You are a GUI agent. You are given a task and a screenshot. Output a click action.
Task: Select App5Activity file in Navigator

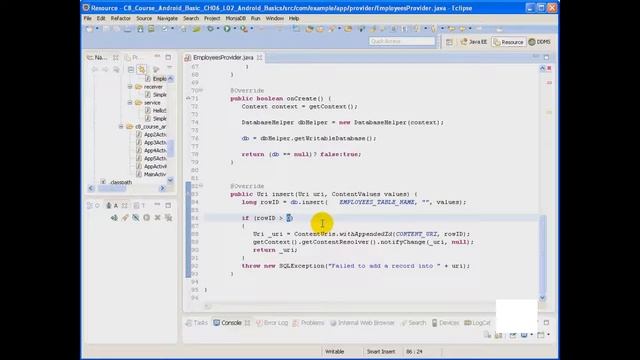[x=155, y=158]
